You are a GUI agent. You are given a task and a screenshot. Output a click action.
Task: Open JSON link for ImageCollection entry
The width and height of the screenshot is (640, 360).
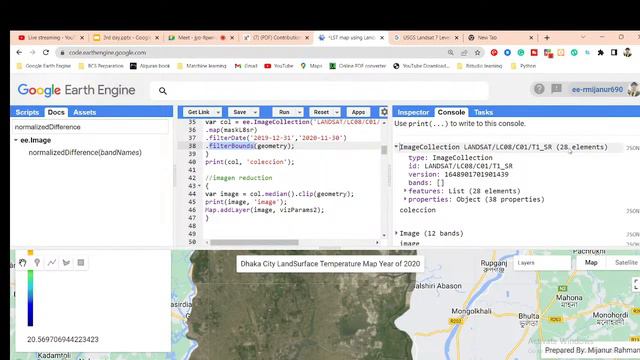(633, 148)
